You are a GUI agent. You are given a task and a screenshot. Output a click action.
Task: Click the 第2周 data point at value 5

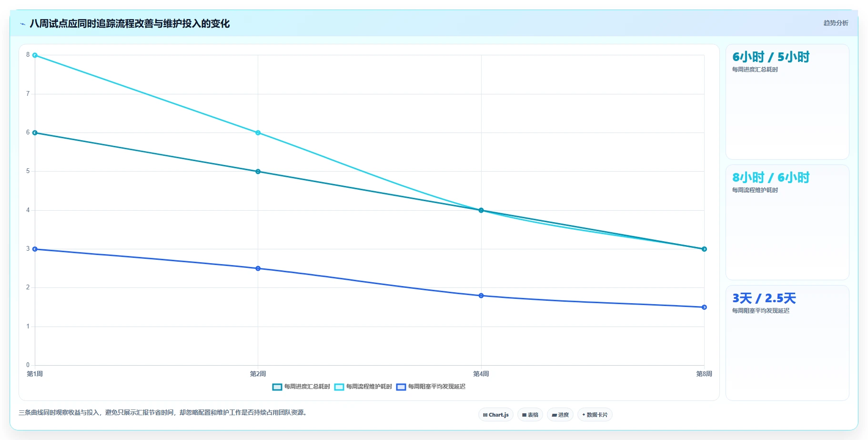(x=258, y=172)
